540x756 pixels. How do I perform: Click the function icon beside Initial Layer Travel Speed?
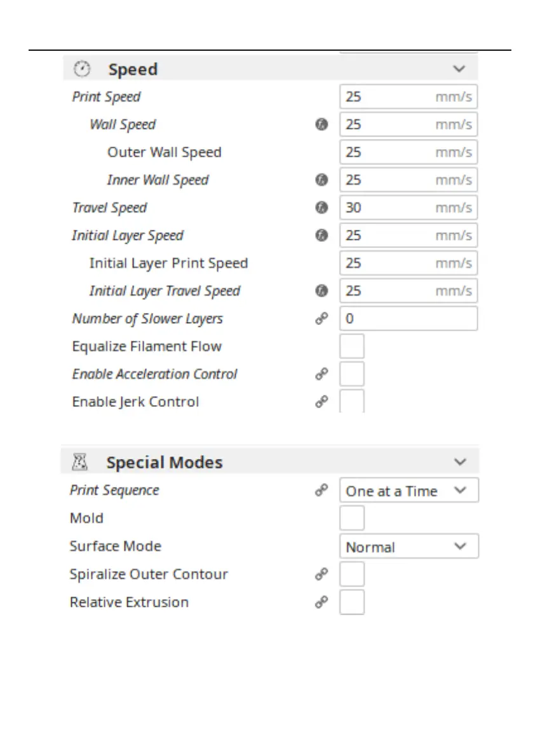[x=322, y=291]
